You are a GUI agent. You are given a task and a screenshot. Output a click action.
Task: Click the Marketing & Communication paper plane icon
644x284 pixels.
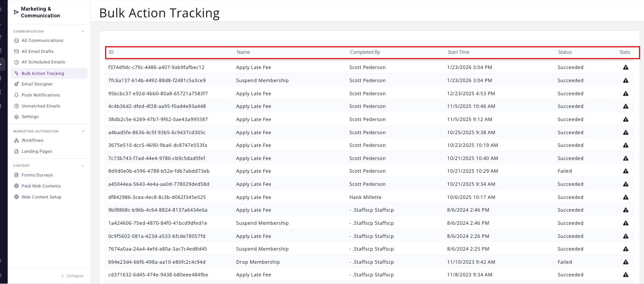pos(16,12)
